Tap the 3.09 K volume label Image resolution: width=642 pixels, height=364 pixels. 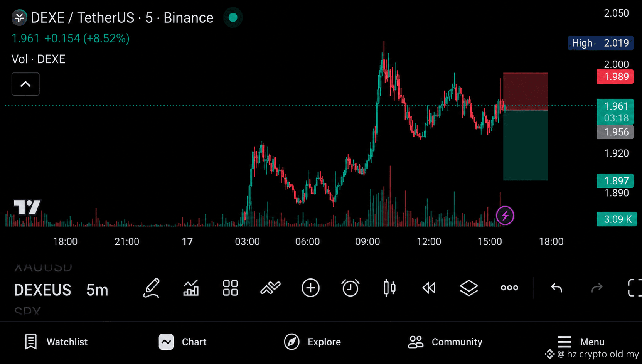pyautogui.click(x=617, y=219)
